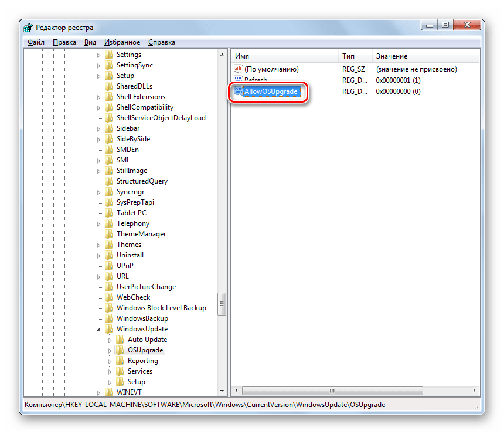
Task: Expand the Services subkey arrow
Action: (110, 371)
